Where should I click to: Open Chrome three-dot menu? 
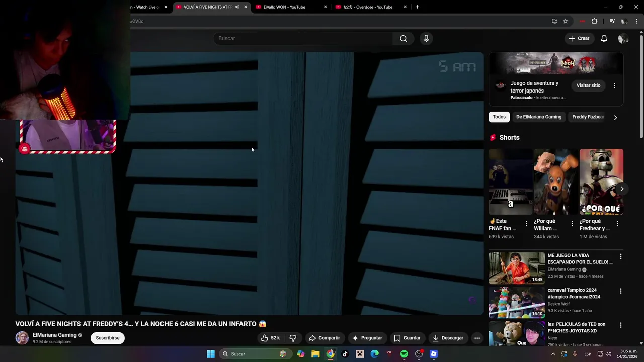[636, 21]
